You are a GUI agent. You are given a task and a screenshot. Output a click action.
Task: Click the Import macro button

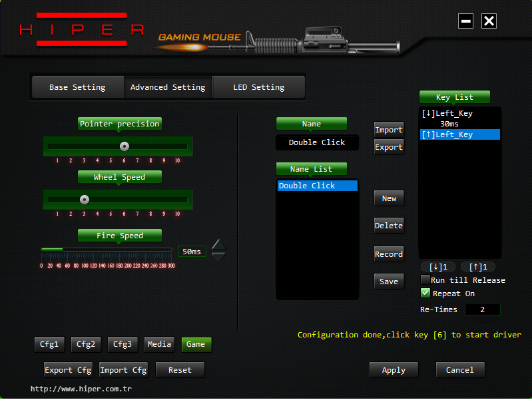389,130
